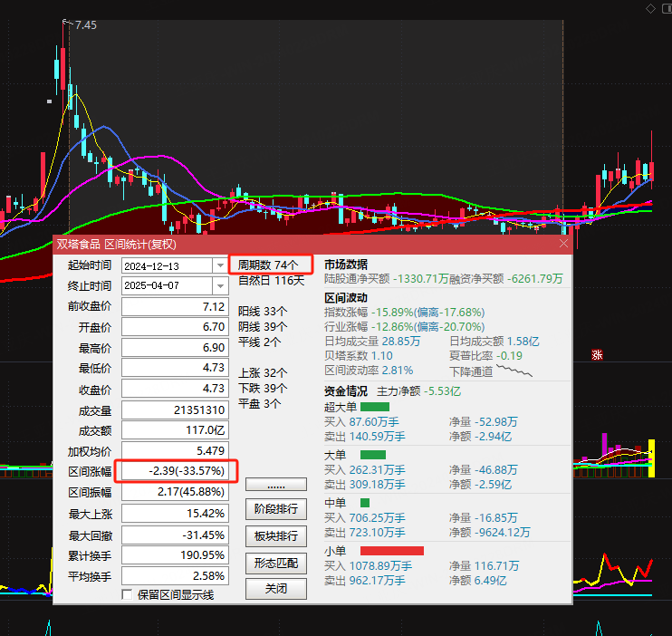The image size is (672, 636).
Task: Click the 区间波动率 2.81% text
Action: [x=369, y=371]
